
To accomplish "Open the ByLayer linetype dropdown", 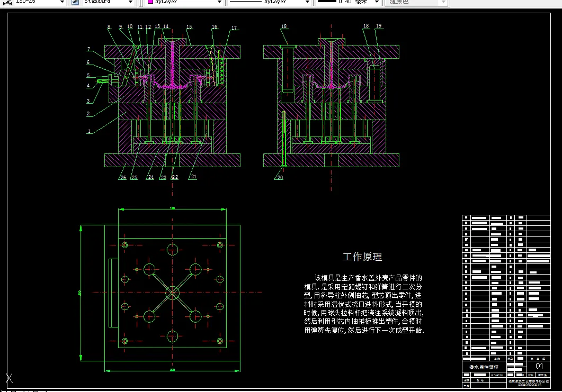I will click(307, 2).
